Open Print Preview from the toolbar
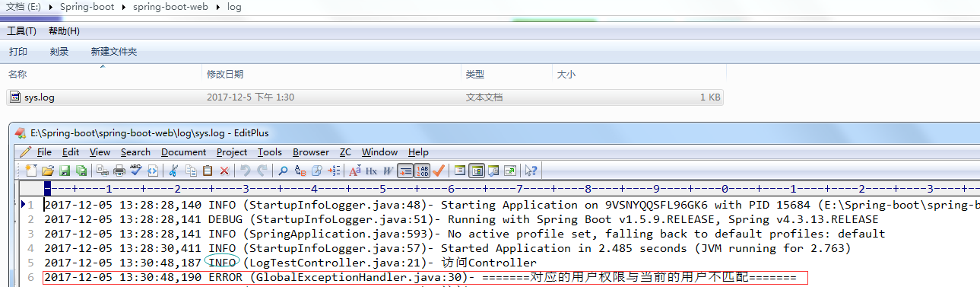The image size is (980, 287). (x=103, y=171)
